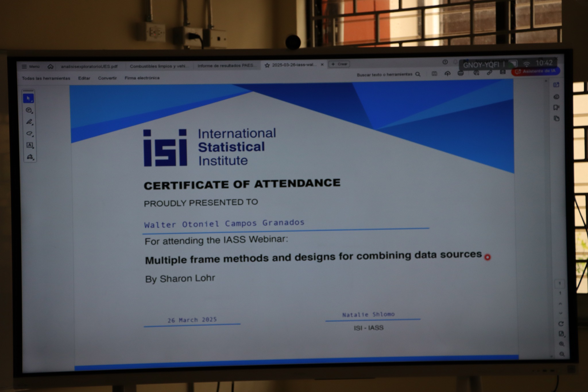Click the cloud upload icon

pyautogui.click(x=448, y=74)
